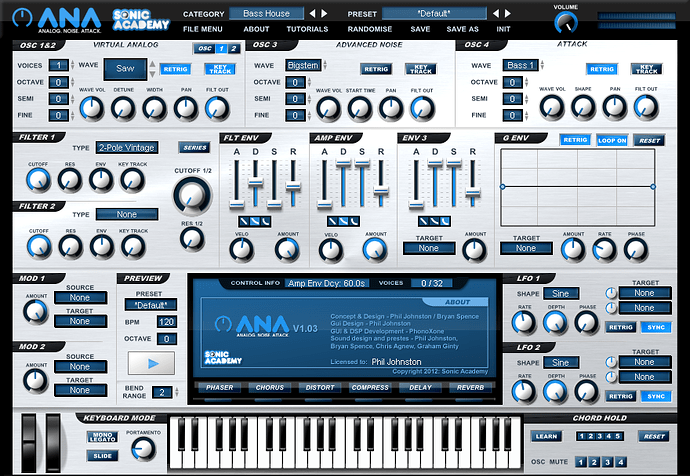Click the Res 1/2 knob
Viewport: 690px width, 476px height.
click(192, 239)
